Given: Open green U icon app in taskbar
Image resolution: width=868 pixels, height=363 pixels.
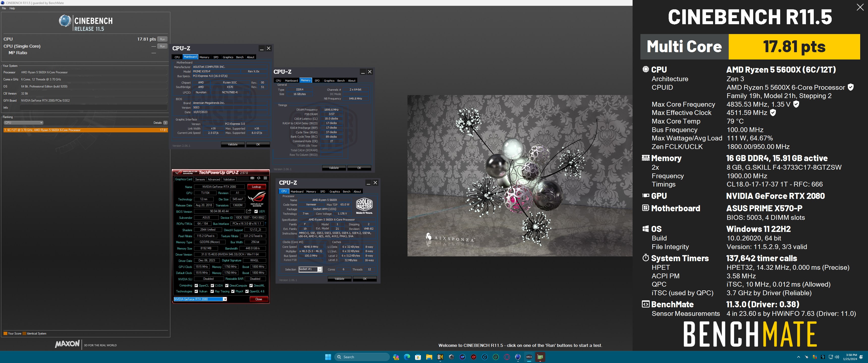Looking at the screenshot, I should (x=496, y=357).
